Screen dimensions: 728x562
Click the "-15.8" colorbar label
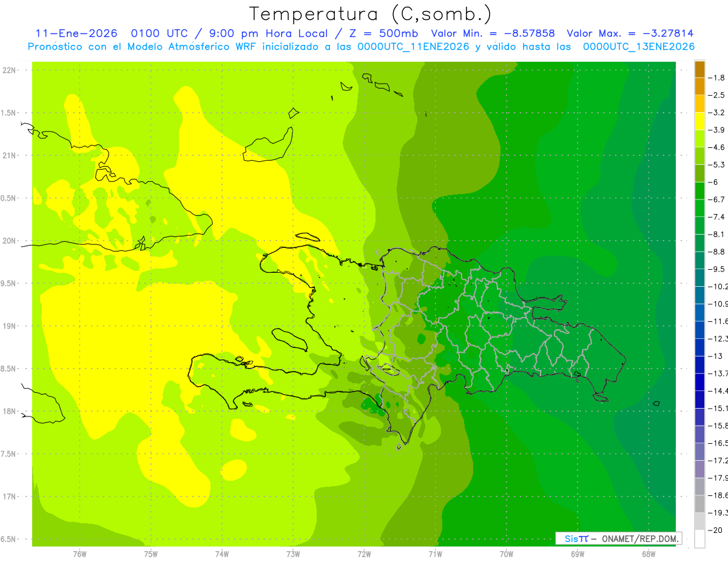(x=718, y=426)
